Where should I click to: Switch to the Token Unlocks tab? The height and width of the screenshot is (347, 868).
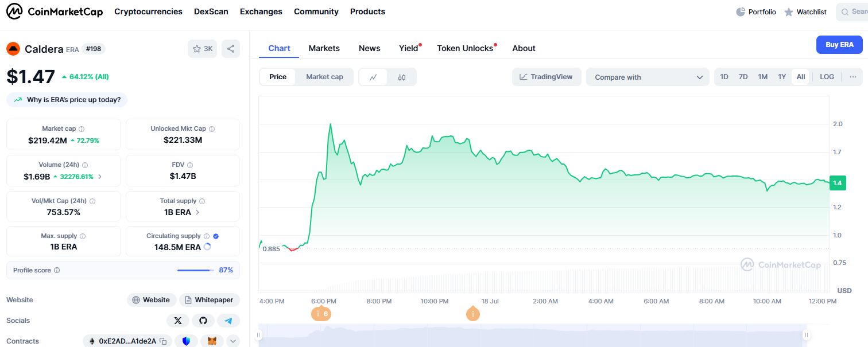tap(465, 48)
